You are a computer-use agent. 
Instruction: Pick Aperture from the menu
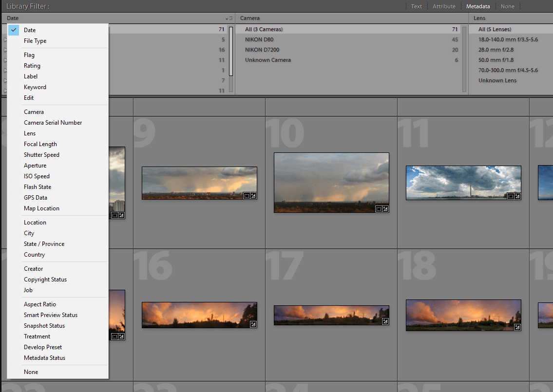(57, 166)
